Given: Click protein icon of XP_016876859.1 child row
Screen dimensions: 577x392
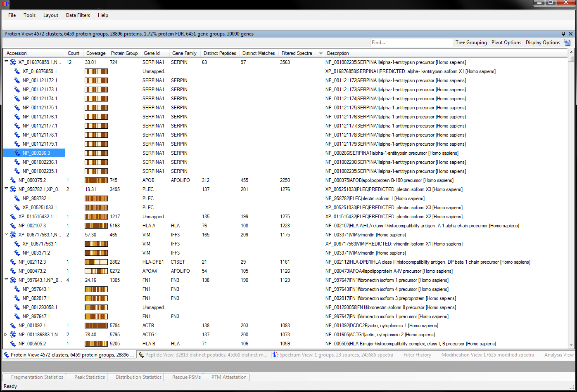Looking at the screenshot, I should coord(17,71).
